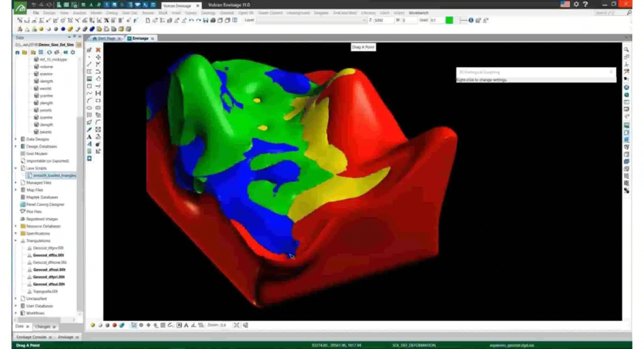The height and width of the screenshot is (349, 644).
Task: Click the redo arrow in the toolbar
Action: click(198, 20)
